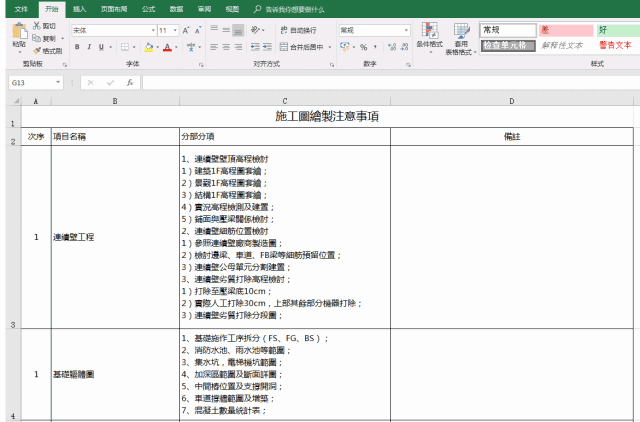Open Conditional Formatting (条件格式)
640x422 pixels.
click(x=429, y=38)
